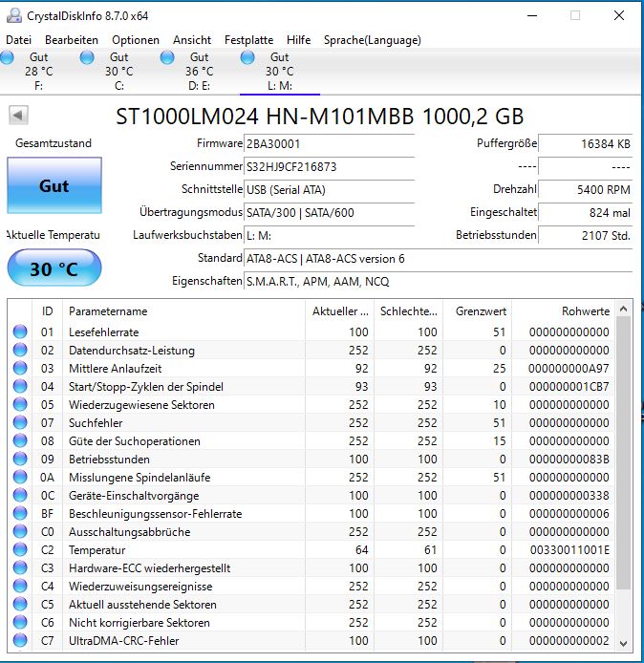Viewport: 644px width, 663px height.
Task: Open the Ansicht menu
Action: coord(192,40)
